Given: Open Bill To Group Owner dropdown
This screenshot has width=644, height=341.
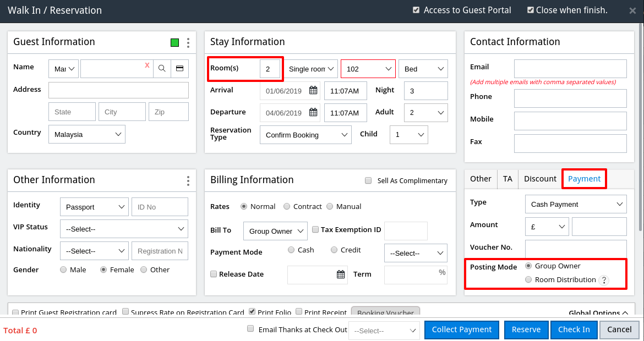Looking at the screenshot, I should coord(275,231).
